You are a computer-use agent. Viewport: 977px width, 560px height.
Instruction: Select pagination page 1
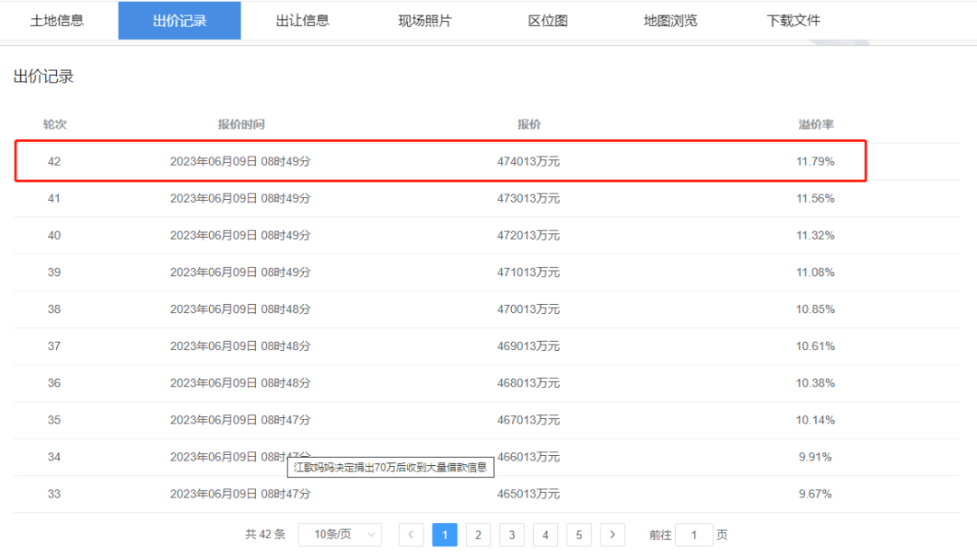point(445,535)
